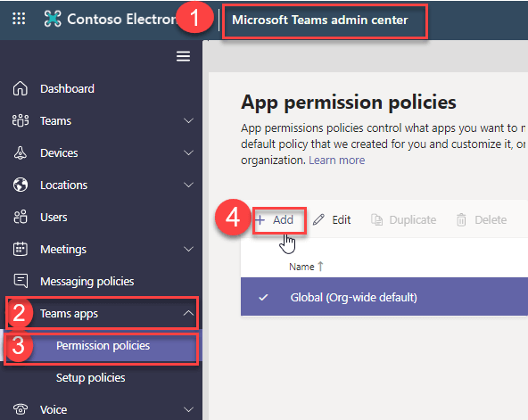Screen dimensions: 528x420
Task: Click the Users people icon
Action: (x=21, y=217)
